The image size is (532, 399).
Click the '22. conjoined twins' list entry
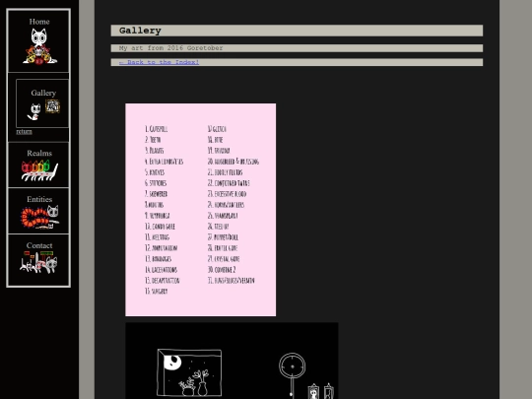click(229, 183)
